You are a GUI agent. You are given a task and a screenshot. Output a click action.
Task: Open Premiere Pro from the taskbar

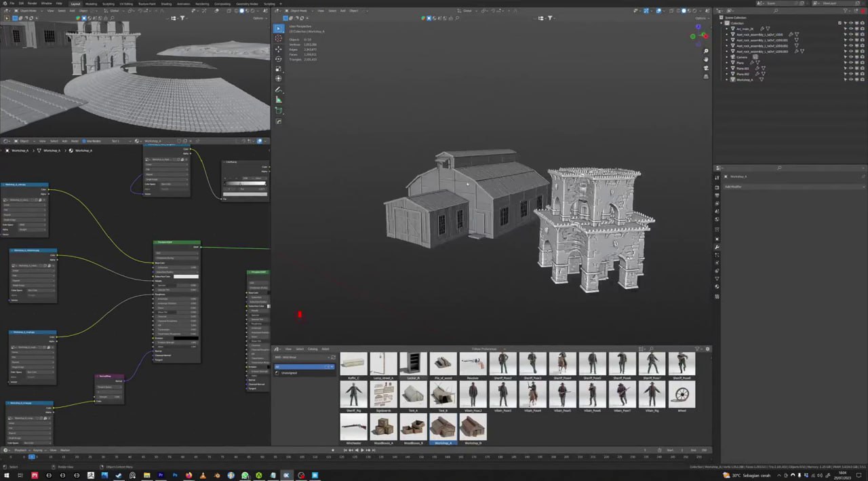pyautogui.click(x=161, y=476)
